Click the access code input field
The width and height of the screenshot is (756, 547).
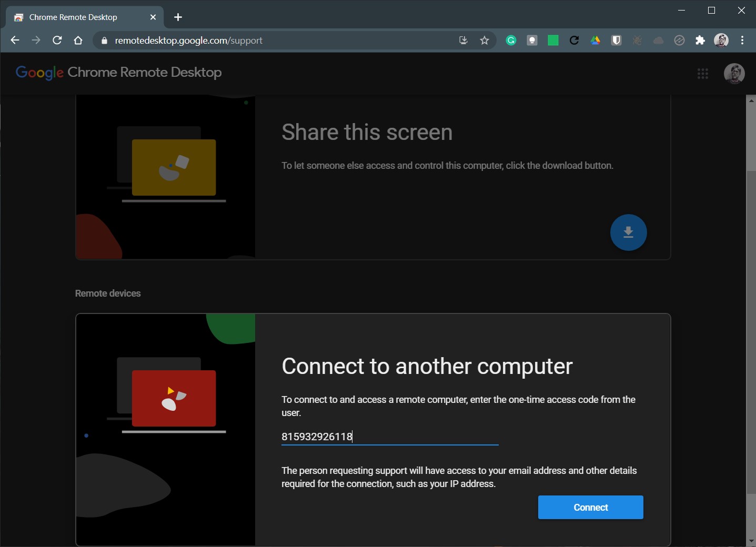(390, 437)
